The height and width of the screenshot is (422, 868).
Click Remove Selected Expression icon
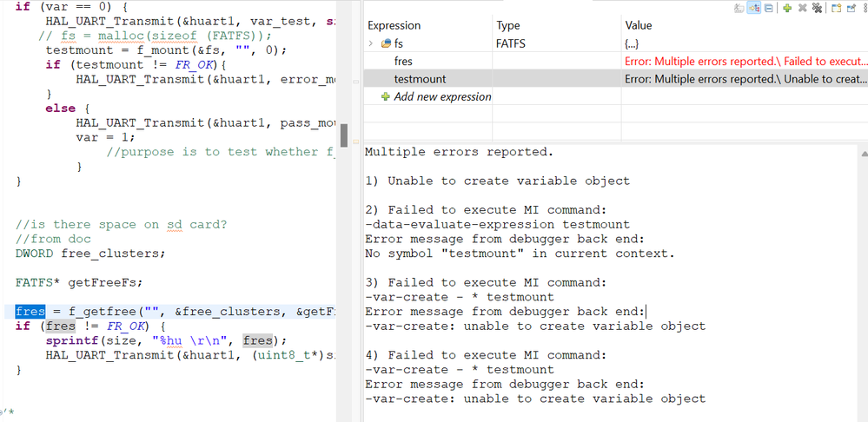(802, 8)
